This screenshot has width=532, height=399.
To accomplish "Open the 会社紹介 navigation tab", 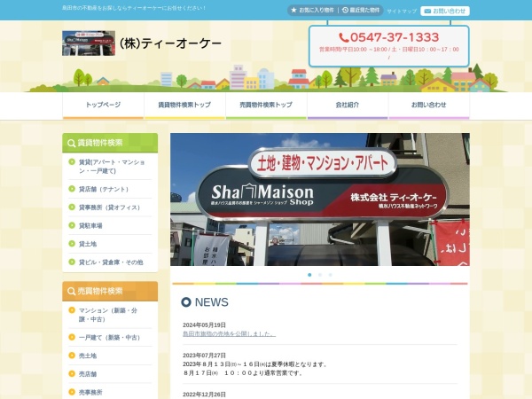I will point(348,106).
